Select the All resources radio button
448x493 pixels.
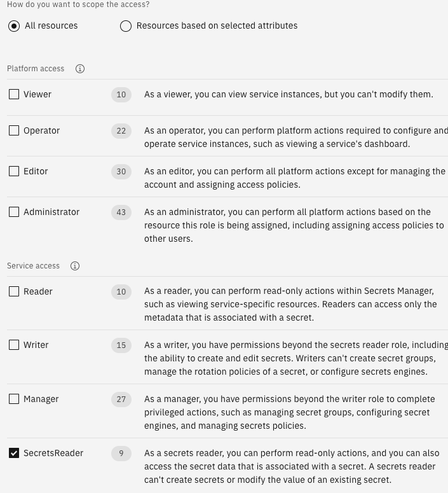14,26
